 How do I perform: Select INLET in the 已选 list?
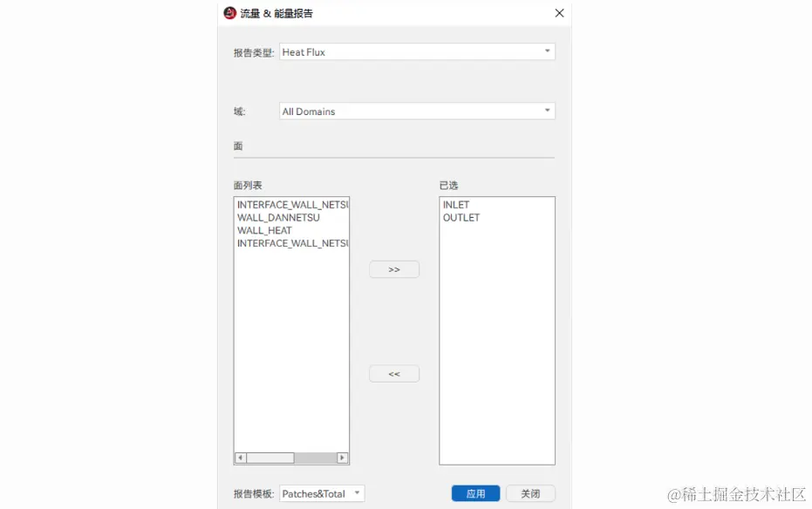coord(455,205)
